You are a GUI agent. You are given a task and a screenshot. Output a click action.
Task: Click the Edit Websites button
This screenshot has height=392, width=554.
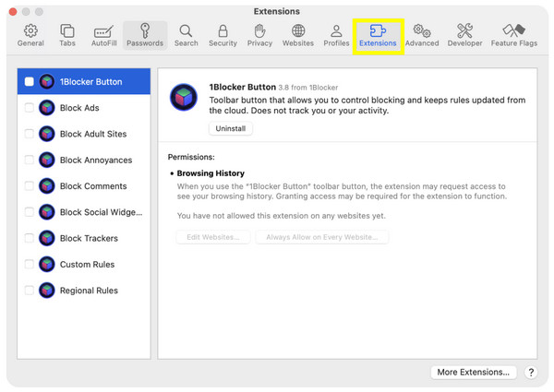point(213,237)
